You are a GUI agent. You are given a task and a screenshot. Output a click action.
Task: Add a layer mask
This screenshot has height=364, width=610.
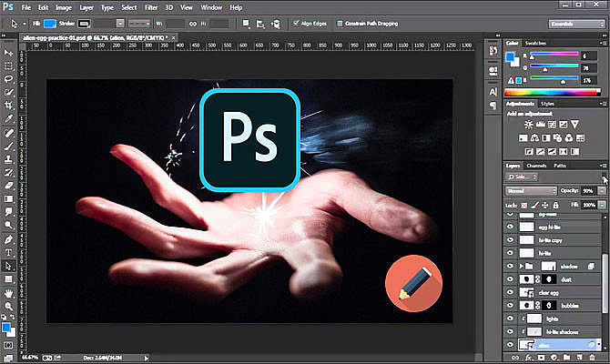pos(541,357)
